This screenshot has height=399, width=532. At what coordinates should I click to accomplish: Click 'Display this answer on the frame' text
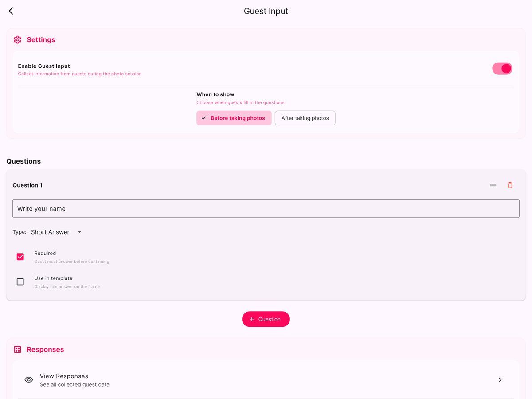tap(67, 286)
